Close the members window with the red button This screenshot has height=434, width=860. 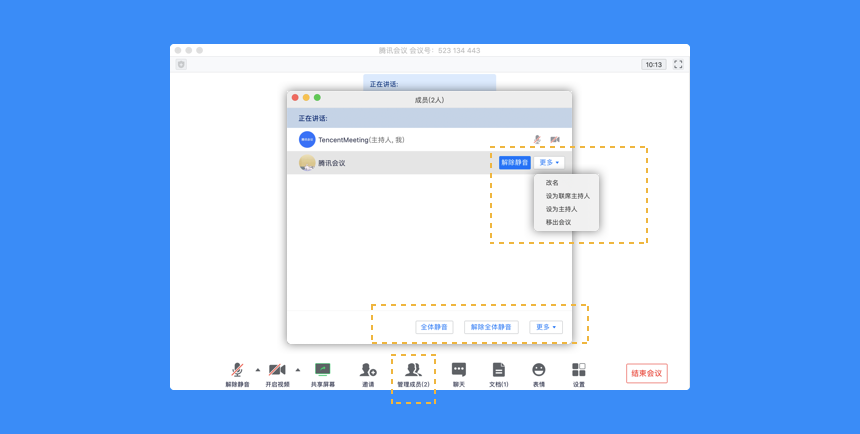pos(295,98)
